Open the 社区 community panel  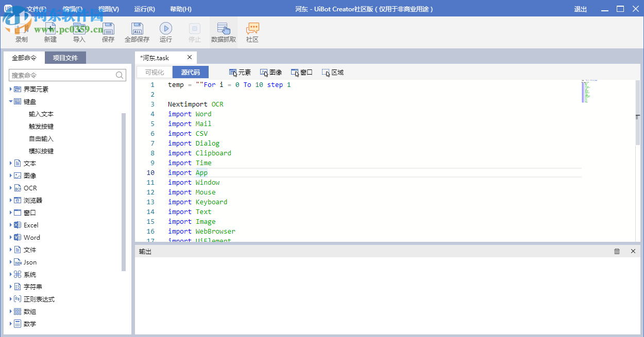(252, 31)
